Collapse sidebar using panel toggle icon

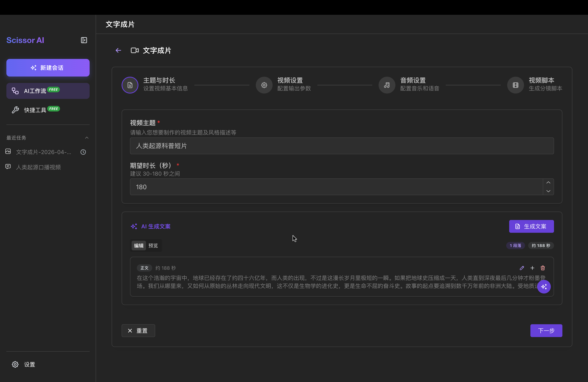tap(84, 40)
